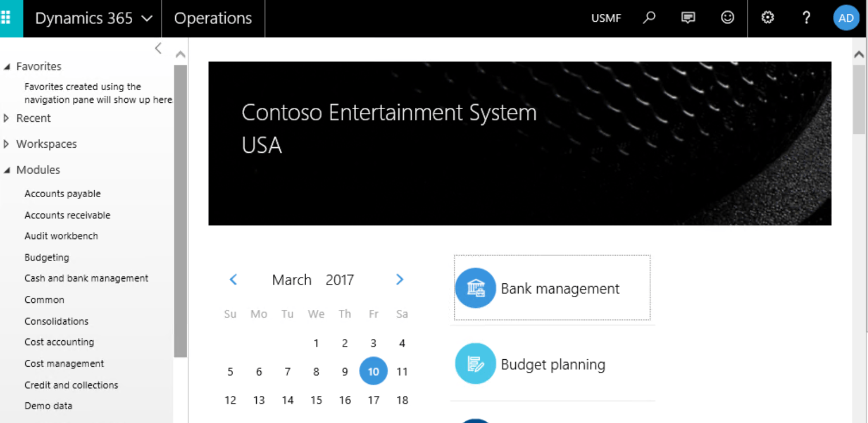Open the Budget planning workspace icon
The image size is (868, 423).
pos(475,364)
